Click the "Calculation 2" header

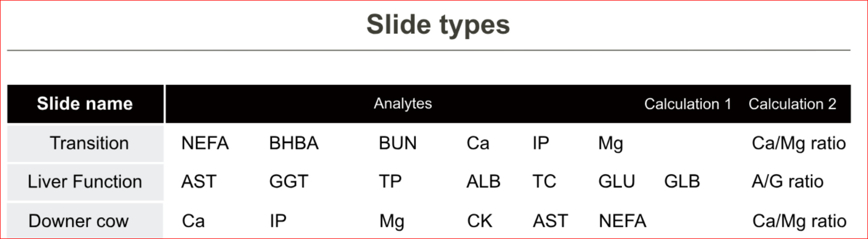(x=792, y=104)
